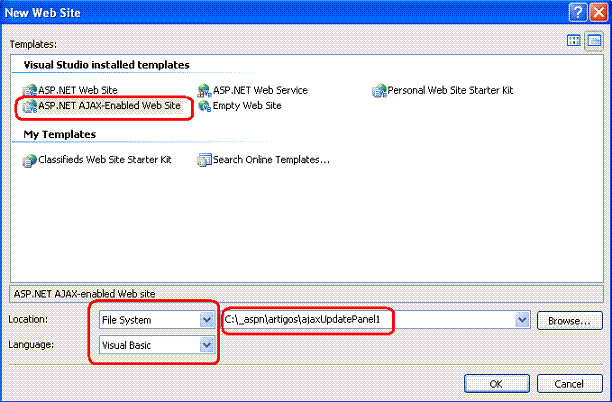Click the Language: label
Viewport: 612px width, 402px height.
(x=31, y=345)
